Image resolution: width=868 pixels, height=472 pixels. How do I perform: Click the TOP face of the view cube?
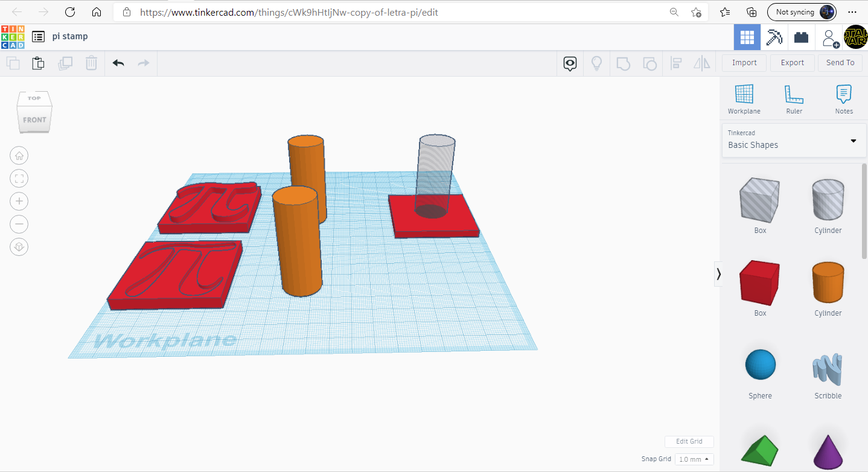[34, 98]
